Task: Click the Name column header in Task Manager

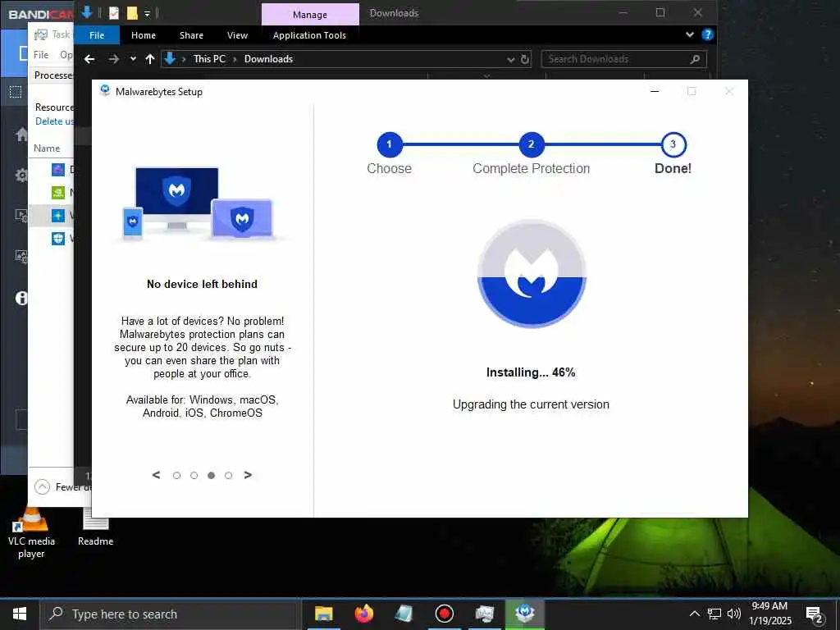Action: click(x=47, y=148)
